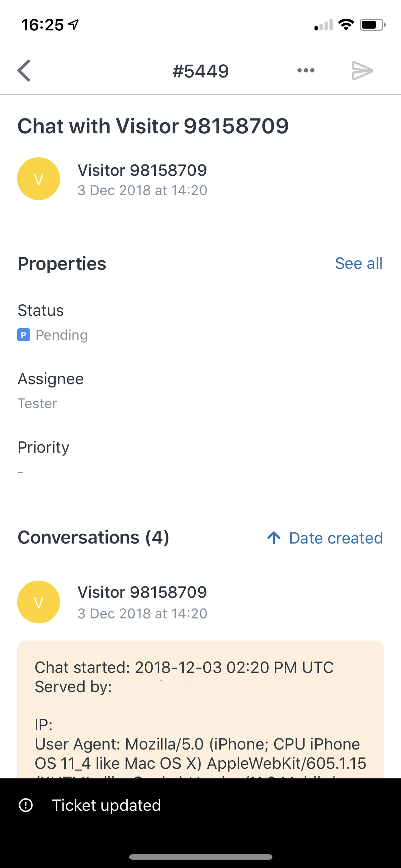Tap Visitor 98158709 name in Conversations
The width and height of the screenshot is (401, 868).
pos(142,592)
